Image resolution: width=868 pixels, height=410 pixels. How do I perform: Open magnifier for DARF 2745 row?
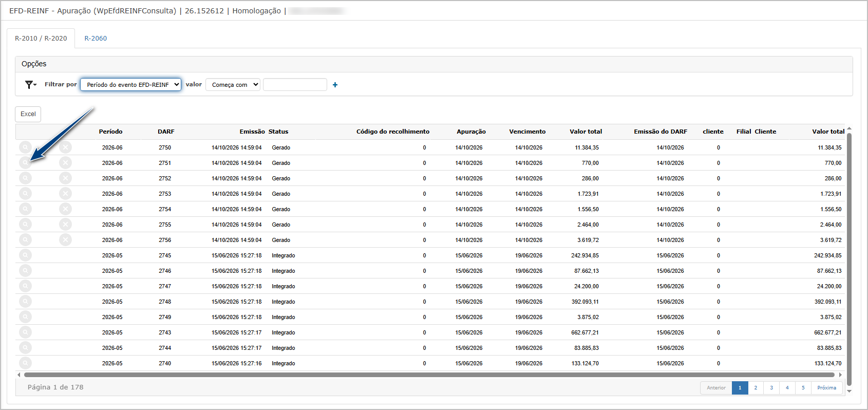coord(25,255)
